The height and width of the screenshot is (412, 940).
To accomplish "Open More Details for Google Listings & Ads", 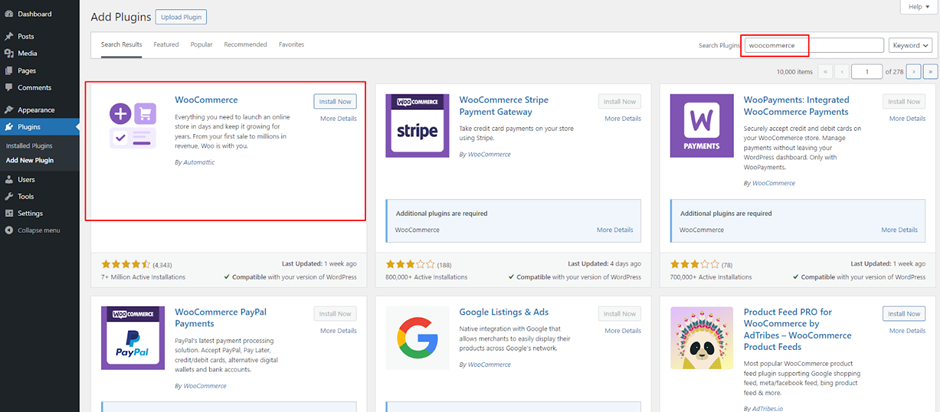I will click(x=623, y=331).
